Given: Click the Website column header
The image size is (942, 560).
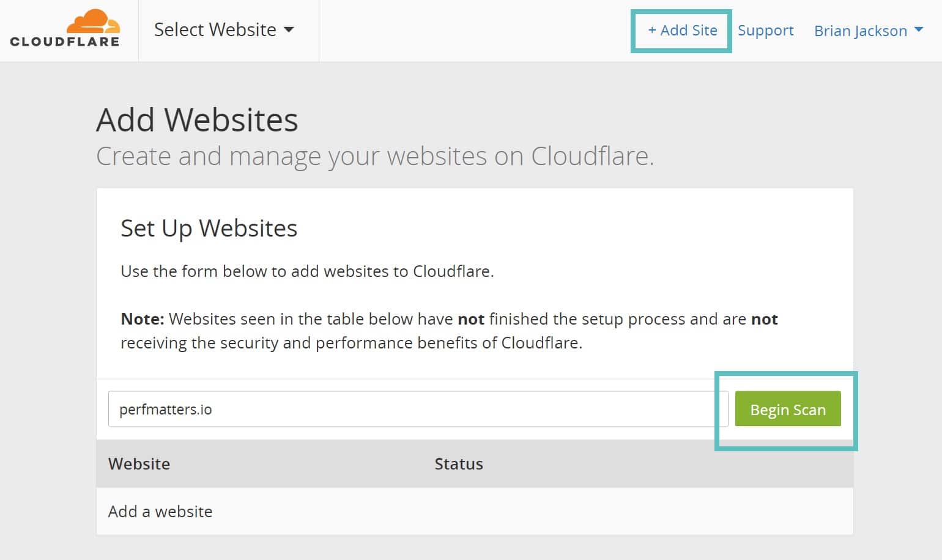Looking at the screenshot, I should click(x=139, y=464).
